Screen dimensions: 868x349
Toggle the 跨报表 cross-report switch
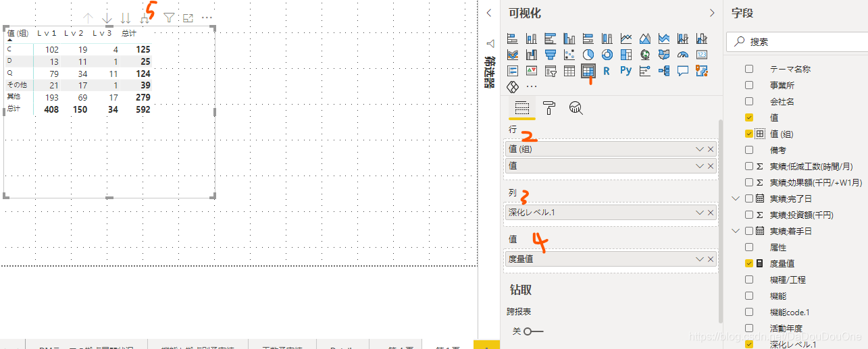[533, 331]
